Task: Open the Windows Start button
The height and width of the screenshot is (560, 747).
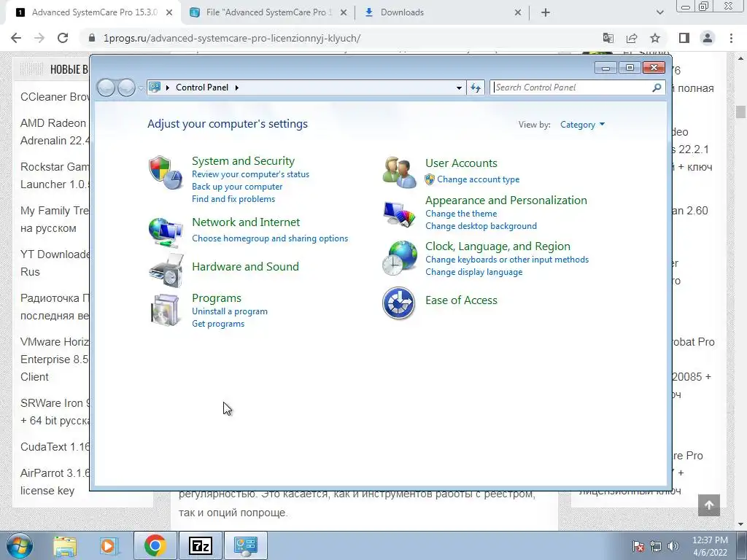Action: tap(20, 545)
